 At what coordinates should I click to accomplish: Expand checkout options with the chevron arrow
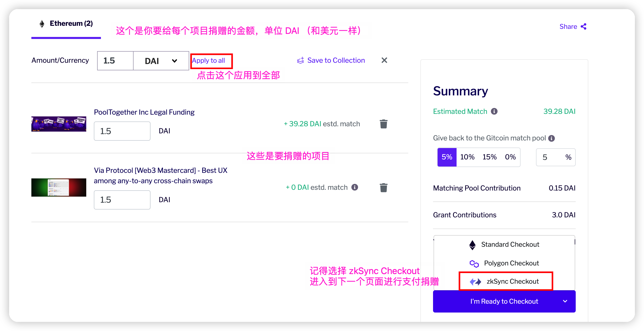pos(565,301)
